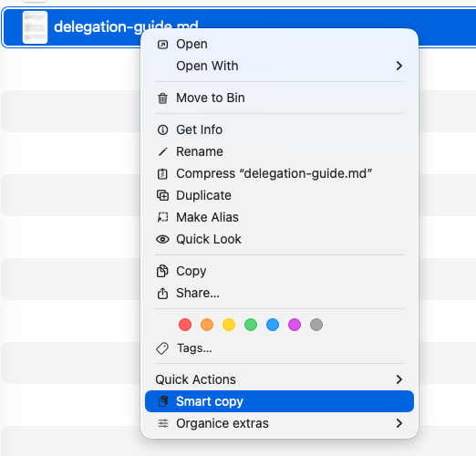Apply the gray tag color
The height and width of the screenshot is (456, 476).
[316, 325]
